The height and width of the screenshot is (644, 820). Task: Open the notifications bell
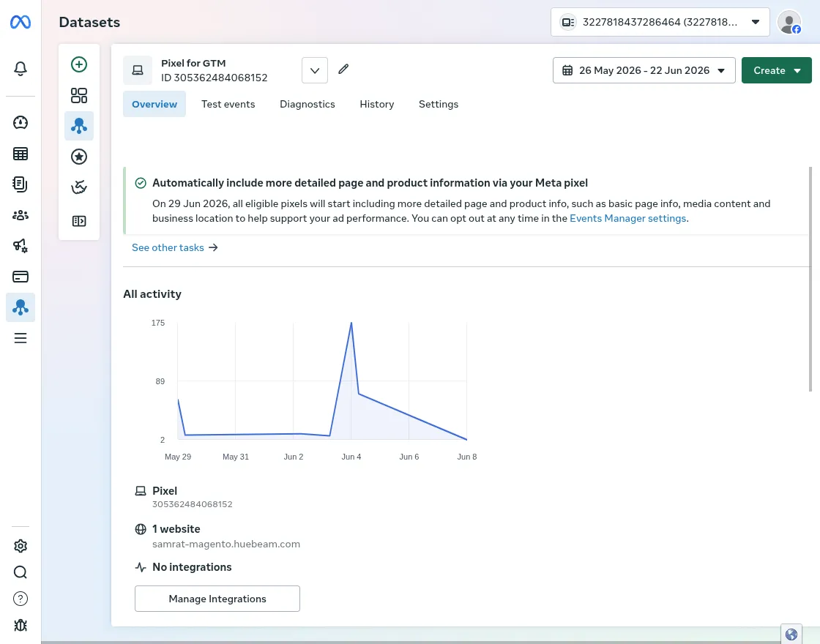(x=20, y=69)
